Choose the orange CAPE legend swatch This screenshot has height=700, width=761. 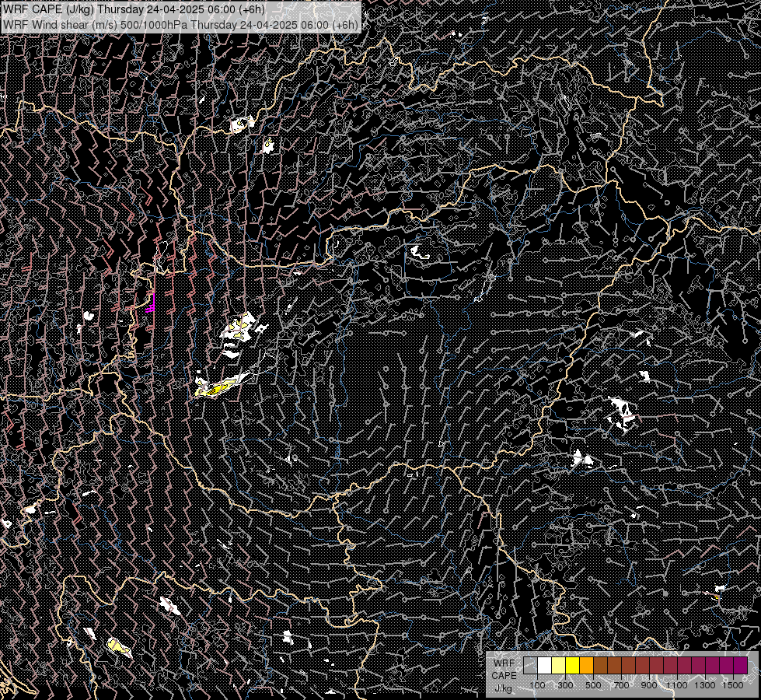(586, 665)
